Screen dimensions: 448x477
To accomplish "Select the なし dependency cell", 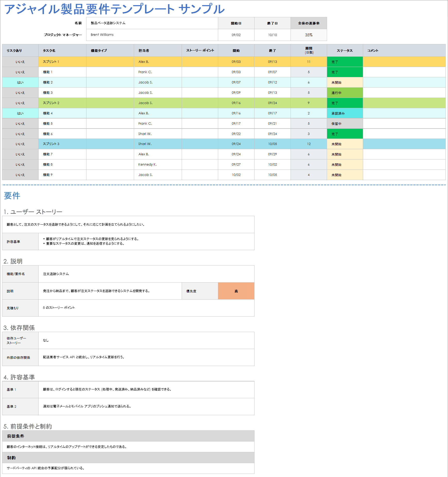I will (146, 340).
